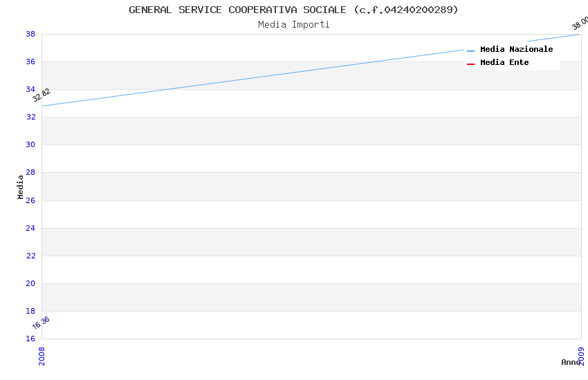
Task: Click the Anno axis title
Action: pos(571,362)
